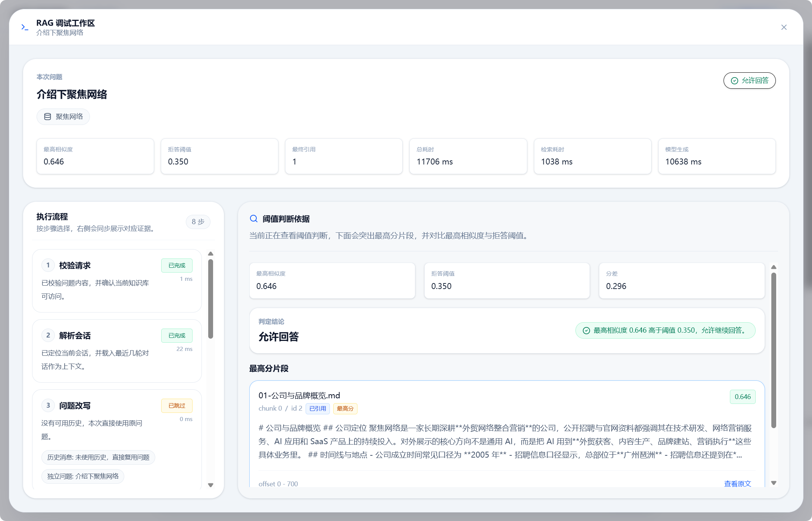The image size is (812, 521).
Task: Click the threshold panel scrollbar thumb
Action: point(774,351)
